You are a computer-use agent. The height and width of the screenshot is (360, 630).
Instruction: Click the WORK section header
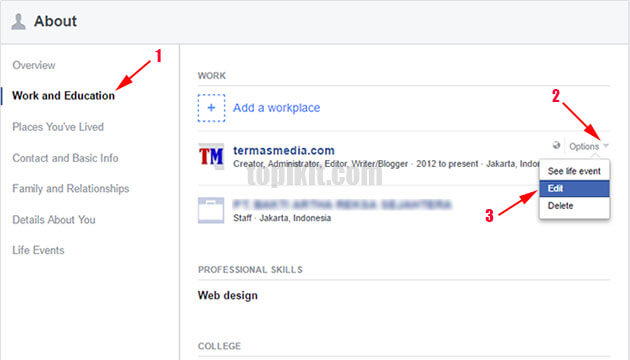pos(212,76)
